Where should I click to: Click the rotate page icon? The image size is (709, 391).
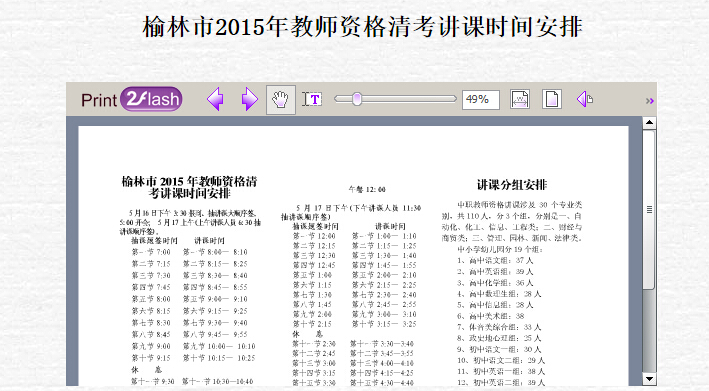tap(585, 99)
